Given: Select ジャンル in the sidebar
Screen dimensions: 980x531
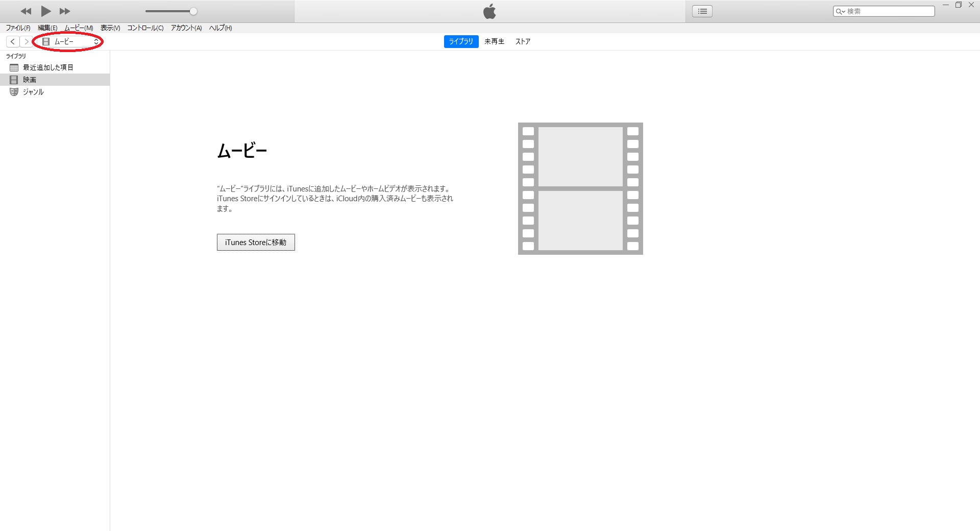Looking at the screenshot, I should click(x=55, y=92).
